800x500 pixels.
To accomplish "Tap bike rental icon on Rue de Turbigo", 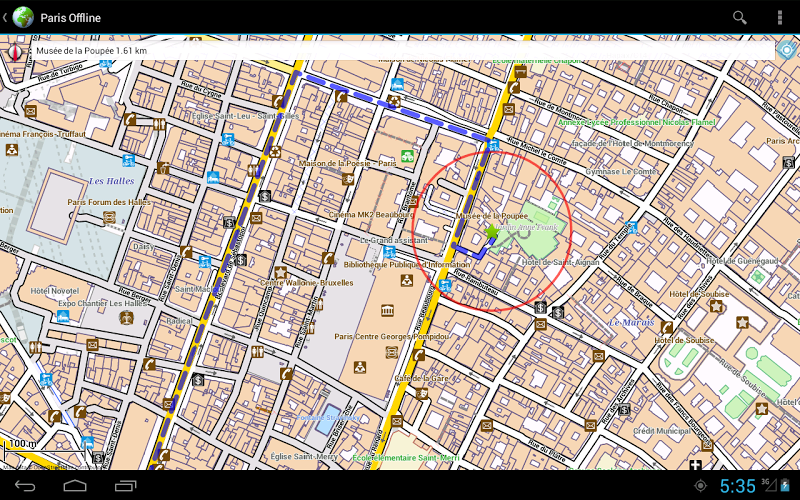I will tap(106, 63).
